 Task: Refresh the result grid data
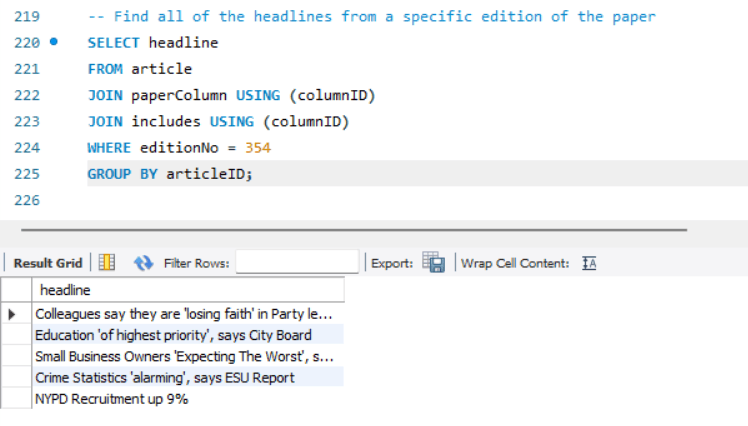click(143, 262)
